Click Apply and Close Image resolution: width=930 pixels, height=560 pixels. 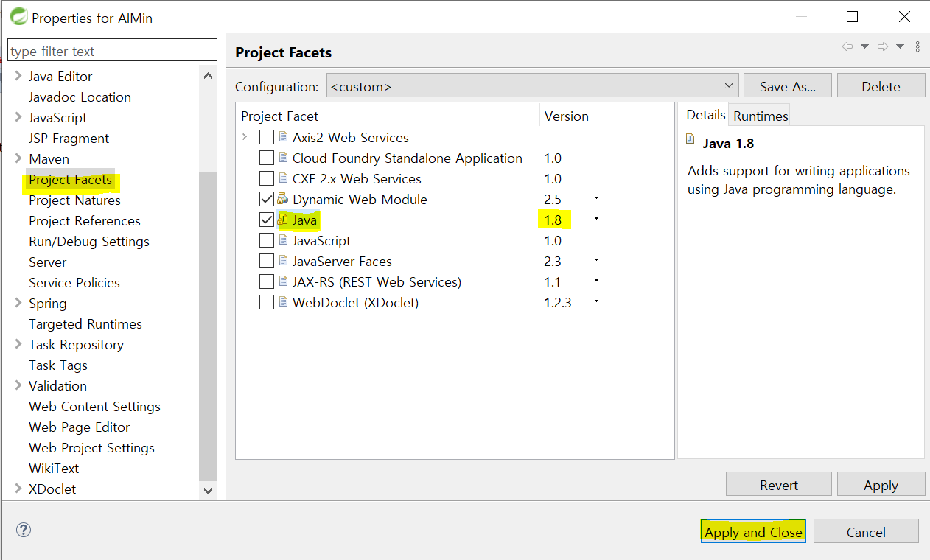(x=753, y=531)
